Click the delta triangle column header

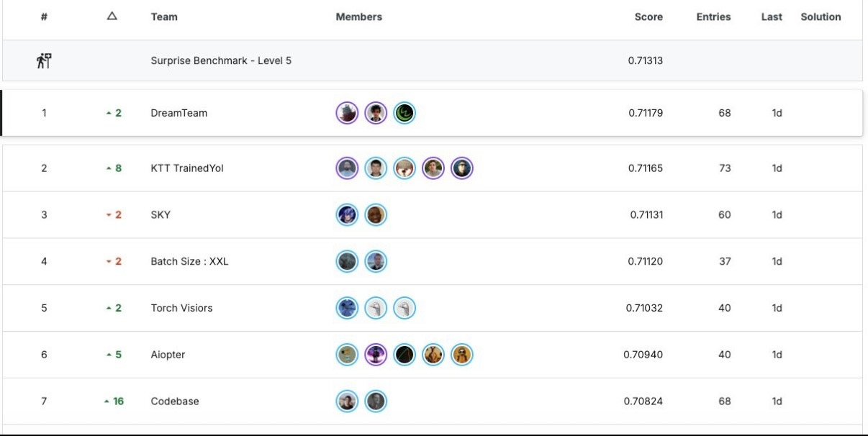[112, 17]
